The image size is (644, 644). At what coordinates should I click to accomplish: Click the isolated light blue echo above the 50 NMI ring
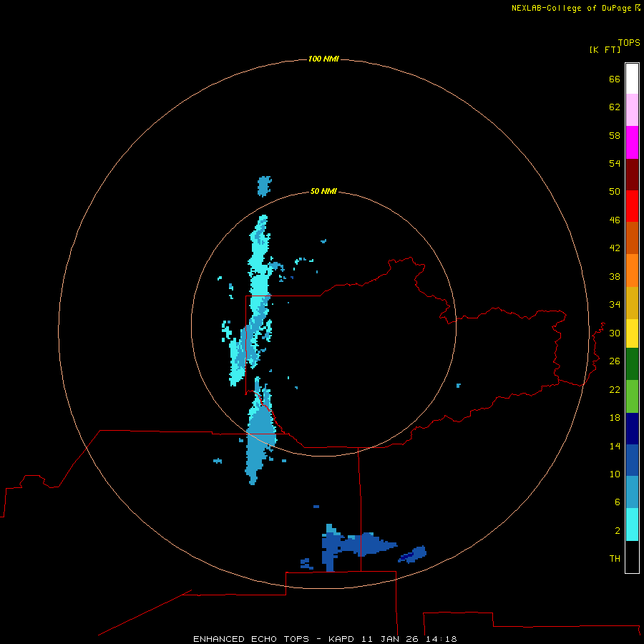tap(264, 186)
